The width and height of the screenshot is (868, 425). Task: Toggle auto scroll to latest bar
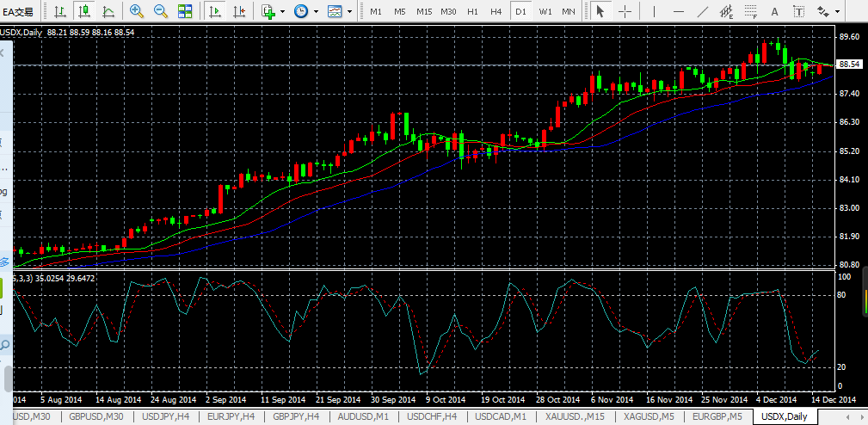point(215,11)
